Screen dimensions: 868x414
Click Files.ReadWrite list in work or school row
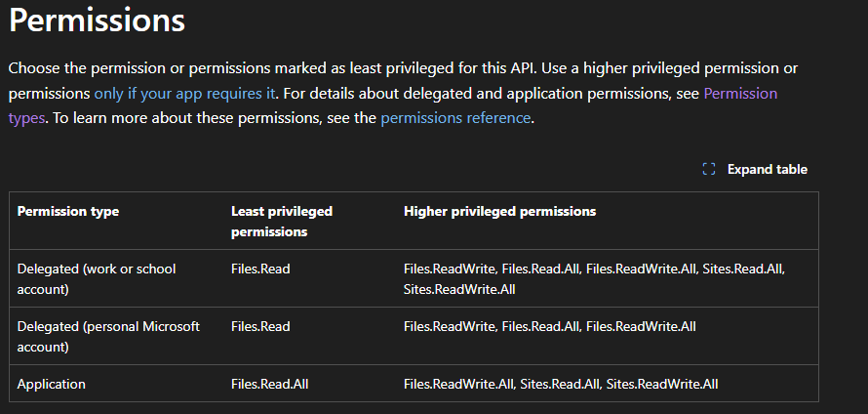594,269
